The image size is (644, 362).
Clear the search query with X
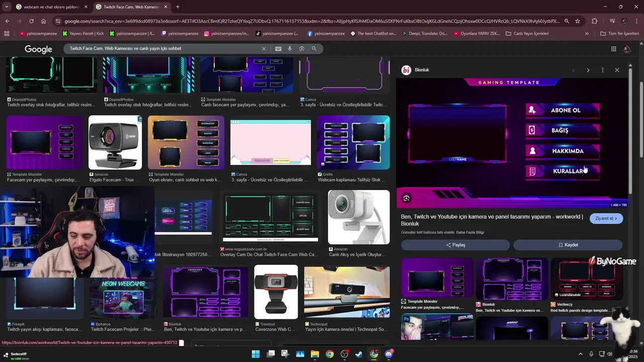[264, 49]
